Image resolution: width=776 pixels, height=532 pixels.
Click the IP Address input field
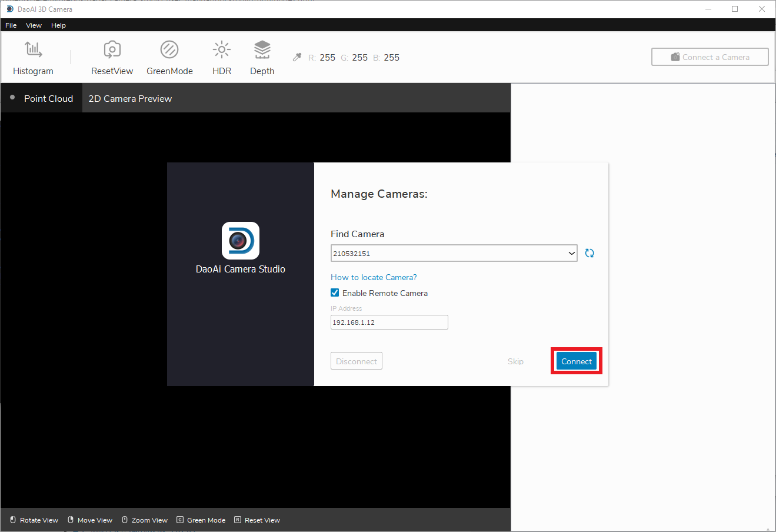389,322
